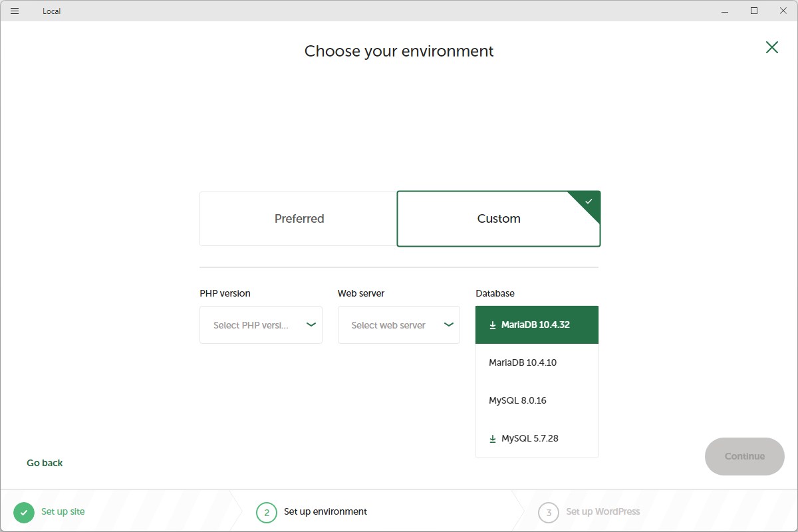The height and width of the screenshot is (532, 798).
Task: Click the Set up site step
Action: point(63,511)
